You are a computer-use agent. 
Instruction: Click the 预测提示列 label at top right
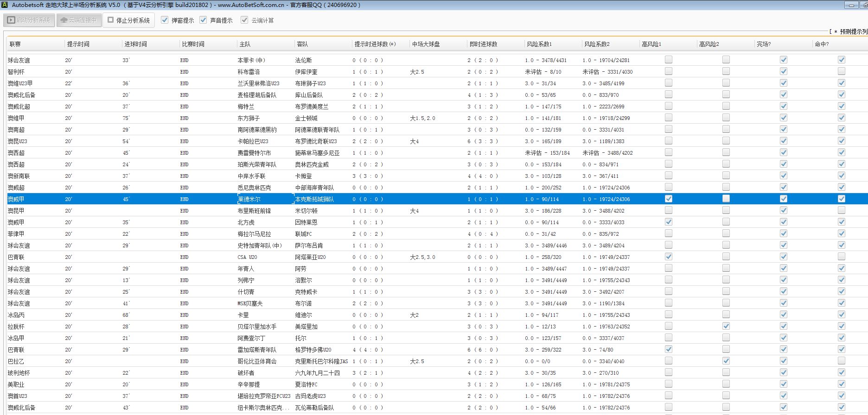852,31
